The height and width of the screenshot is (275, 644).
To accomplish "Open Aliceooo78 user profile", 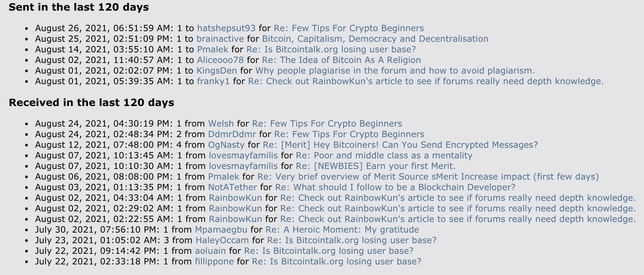I will point(220,60).
